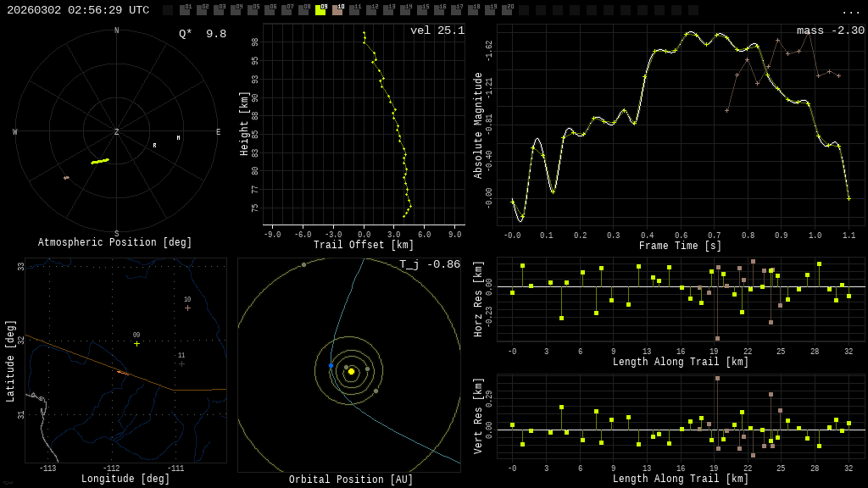Click the T_j -0.86 Tisserand value
This screenshot has width=868, height=488.
(x=430, y=265)
